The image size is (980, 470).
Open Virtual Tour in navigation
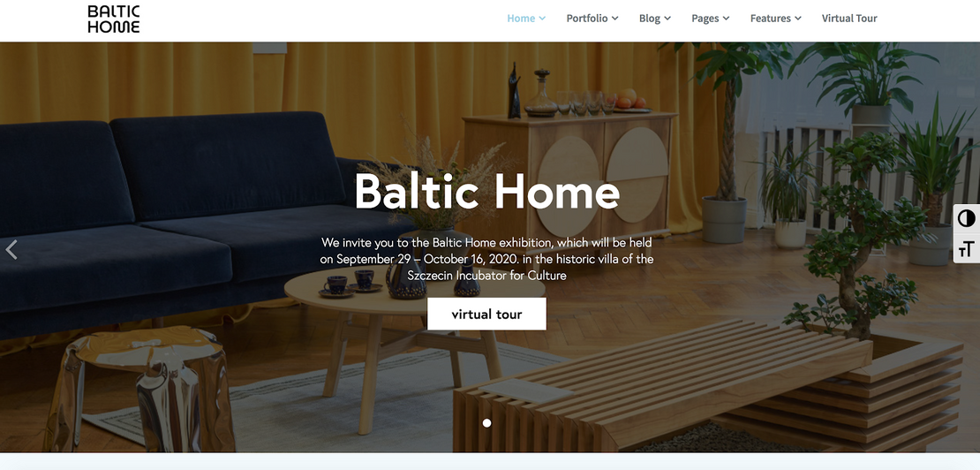click(849, 19)
